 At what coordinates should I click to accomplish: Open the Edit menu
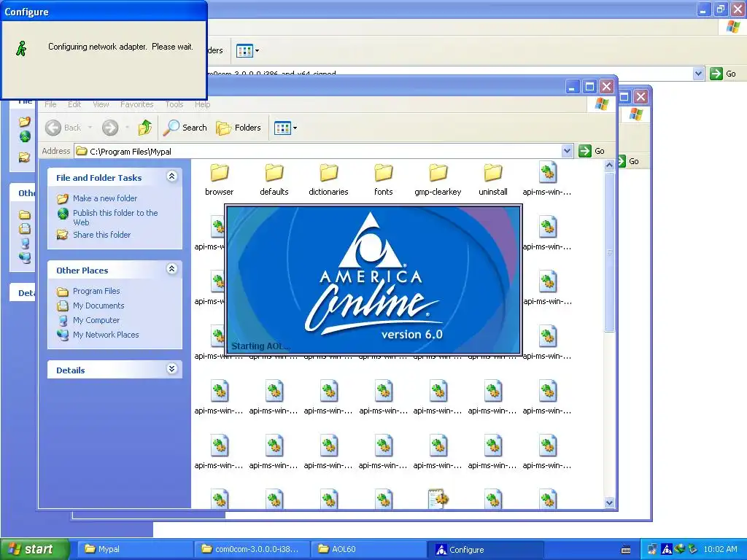point(74,104)
